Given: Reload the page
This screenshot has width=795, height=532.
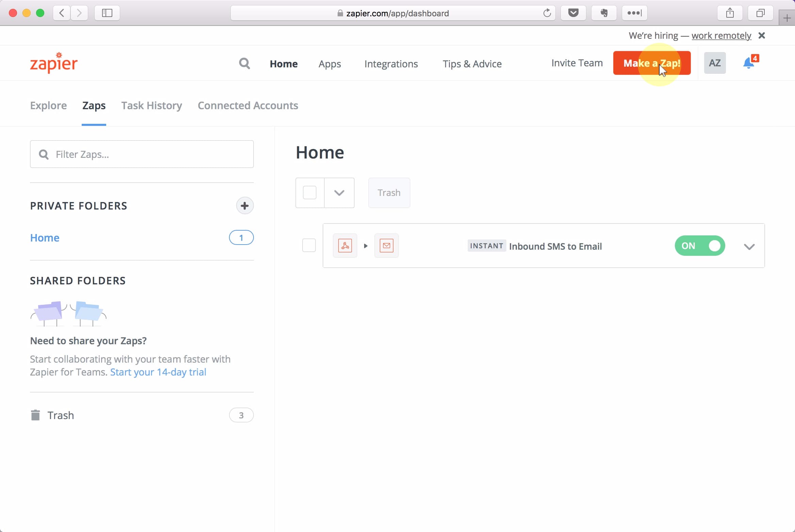Looking at the screenshot, I should [x=547, y=13].
